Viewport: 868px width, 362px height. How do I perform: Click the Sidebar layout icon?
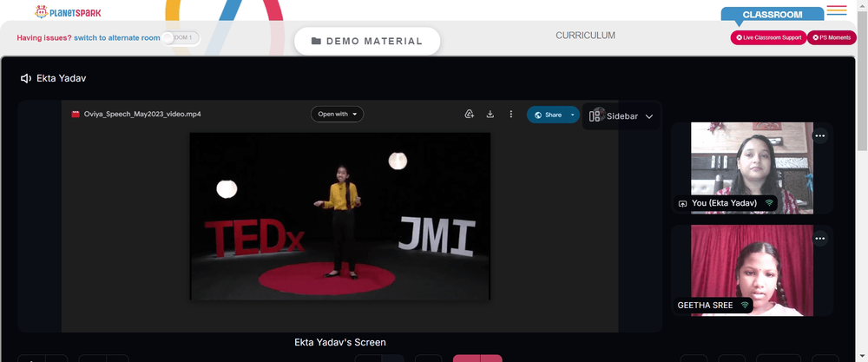595,115
